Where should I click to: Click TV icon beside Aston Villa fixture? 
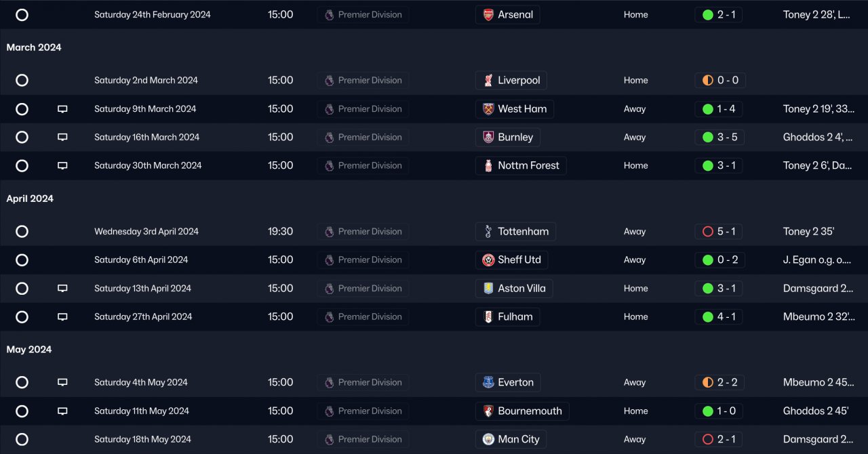(62, 289)
